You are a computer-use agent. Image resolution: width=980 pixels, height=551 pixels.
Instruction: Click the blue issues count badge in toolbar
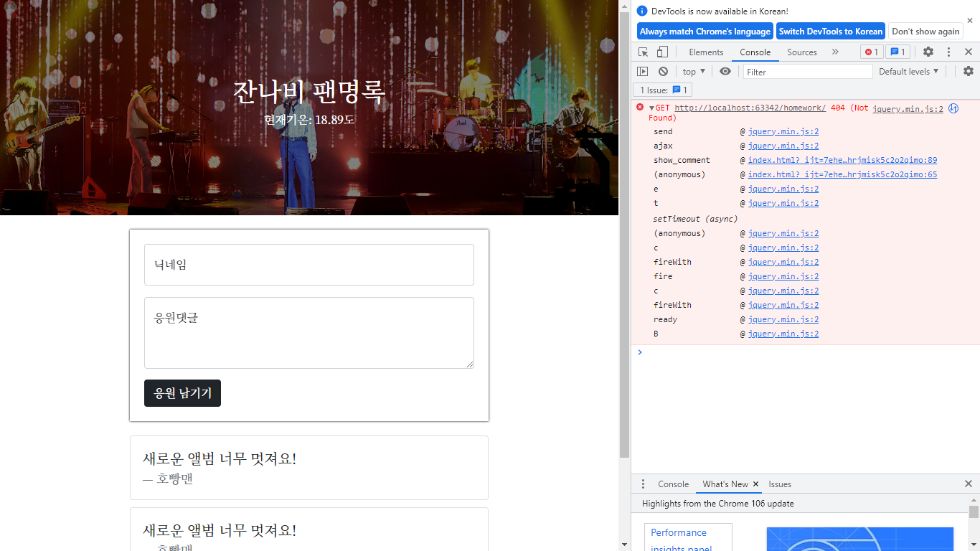coord(898,52)
